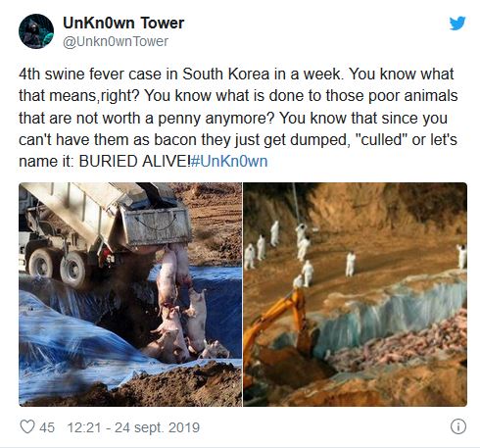This screenshot has height=448, width=480.
Task: View the excavator burial pit photo
Action: click(x=356, y=294)
